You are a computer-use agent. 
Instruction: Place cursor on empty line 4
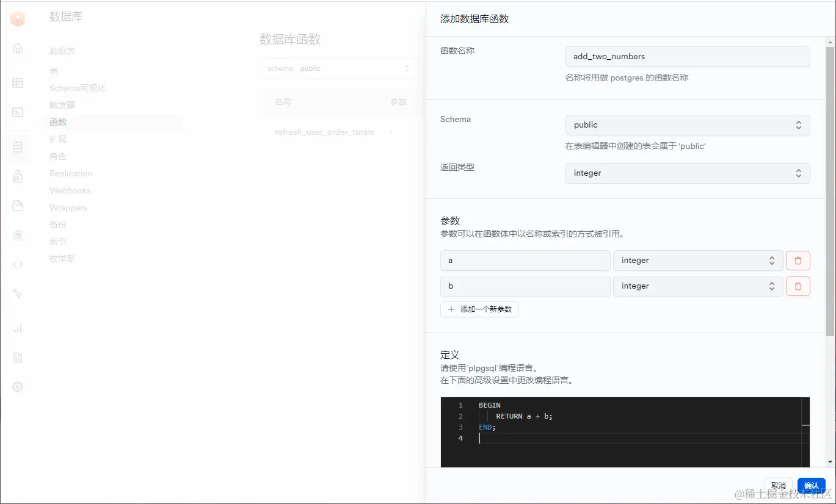coord(640,438)
